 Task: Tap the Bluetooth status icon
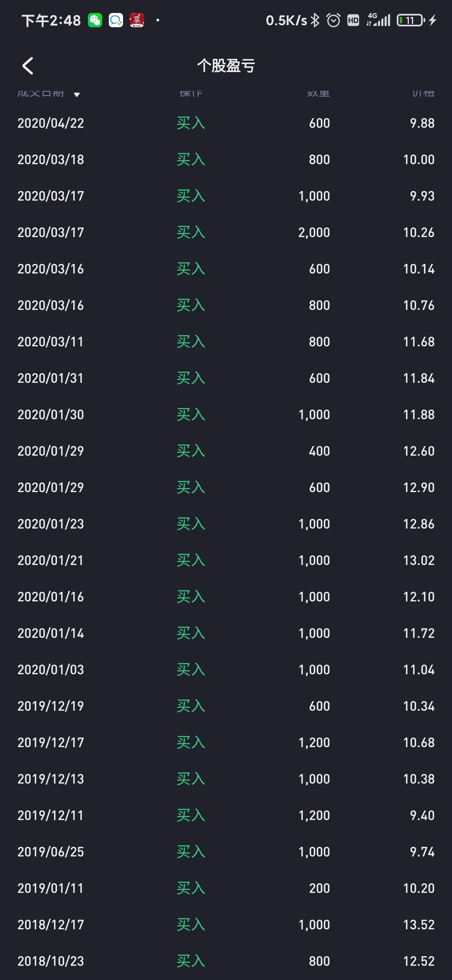tap(315, 20)
